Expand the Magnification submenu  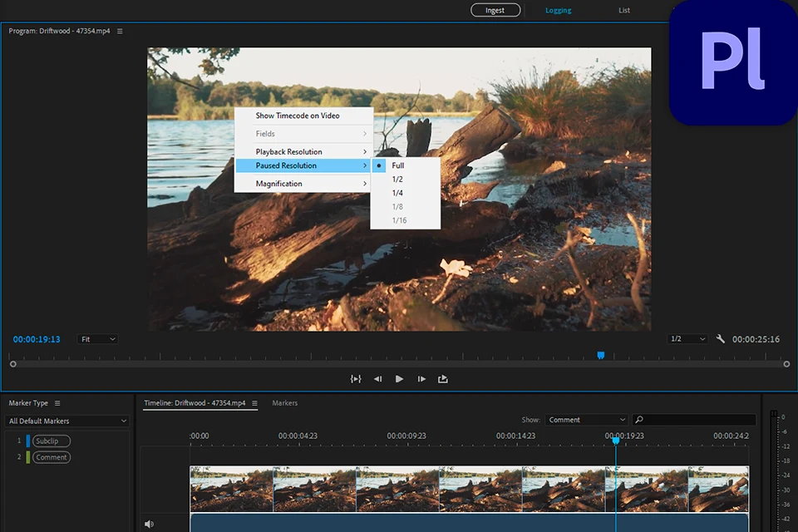[304, 183]
